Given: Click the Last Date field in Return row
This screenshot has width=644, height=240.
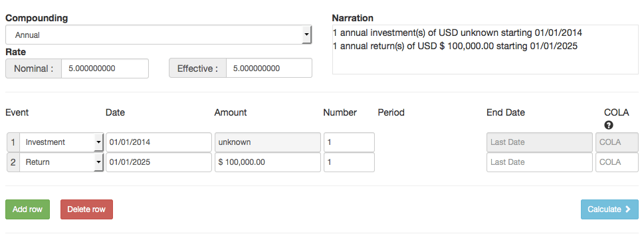Looking at the screenshot, I should [x=540, y=162].
